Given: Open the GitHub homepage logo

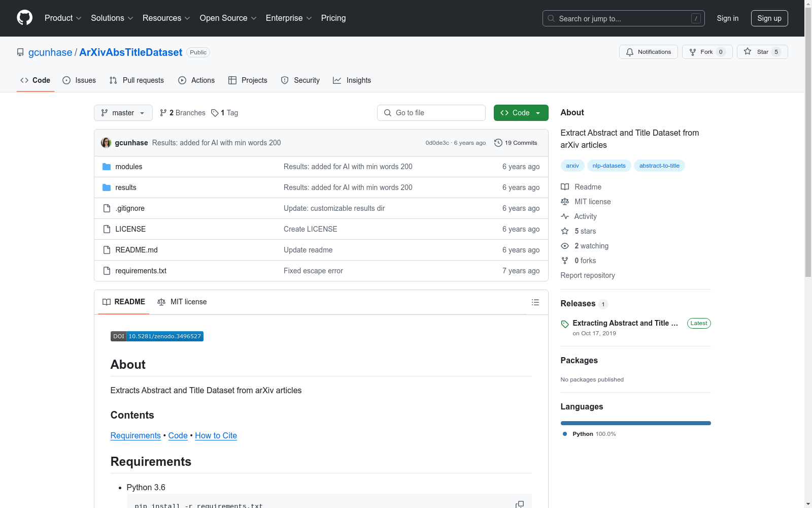Looking at the screenshot, I should click(24, 18).
